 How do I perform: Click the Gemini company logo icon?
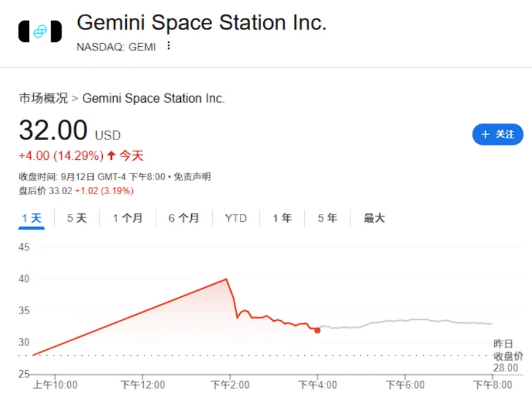click(40, 31)
